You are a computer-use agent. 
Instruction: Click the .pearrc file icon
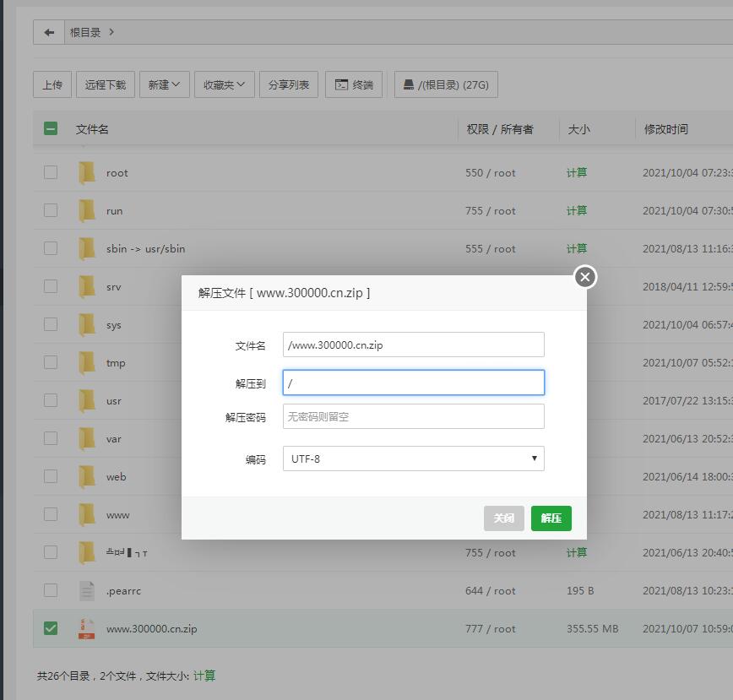pos(87,590)
